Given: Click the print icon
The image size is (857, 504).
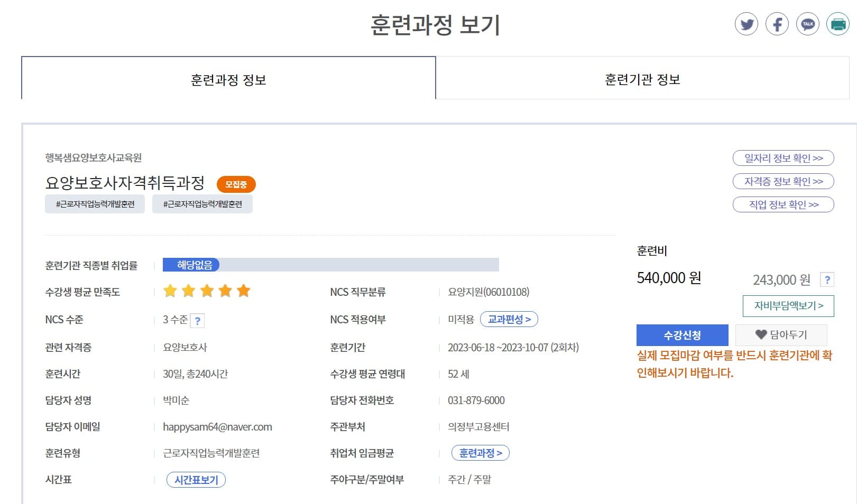Looking at the screenshot, I should click(x=837, y=24).
